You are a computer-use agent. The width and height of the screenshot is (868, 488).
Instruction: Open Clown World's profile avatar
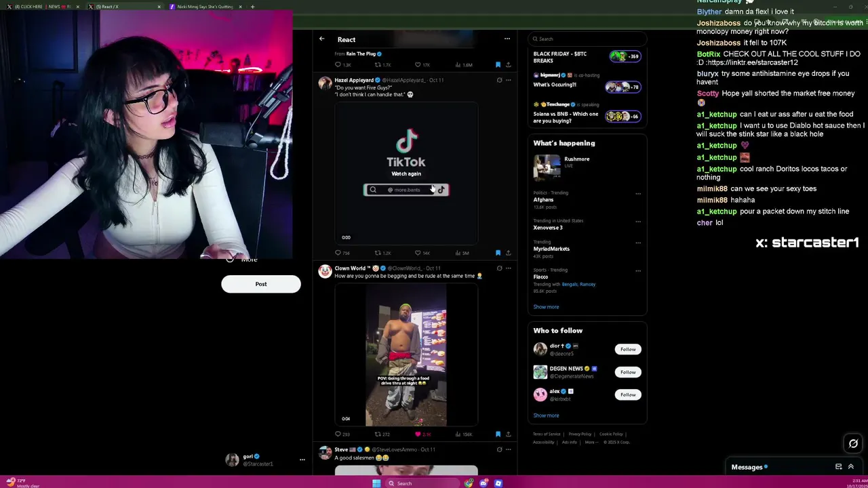(325, 272)
